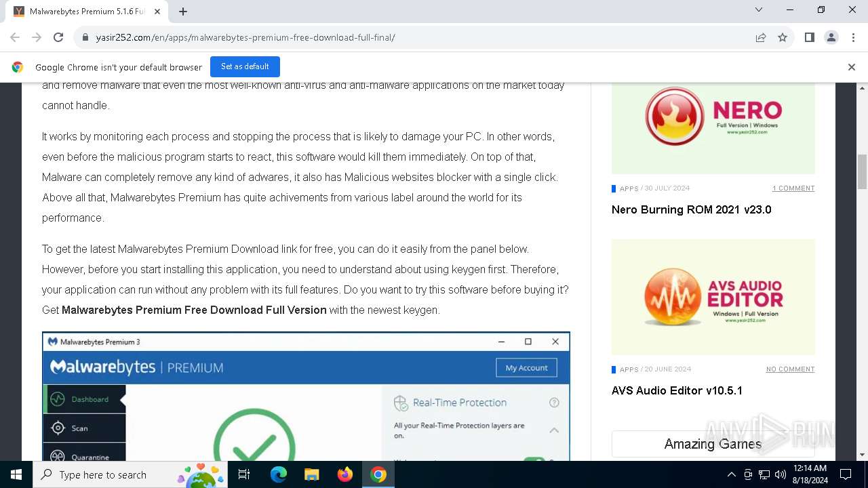The image size is (868, 488).
Task: Switch to Chrome in the taskbar
Action: click(378, 474)
